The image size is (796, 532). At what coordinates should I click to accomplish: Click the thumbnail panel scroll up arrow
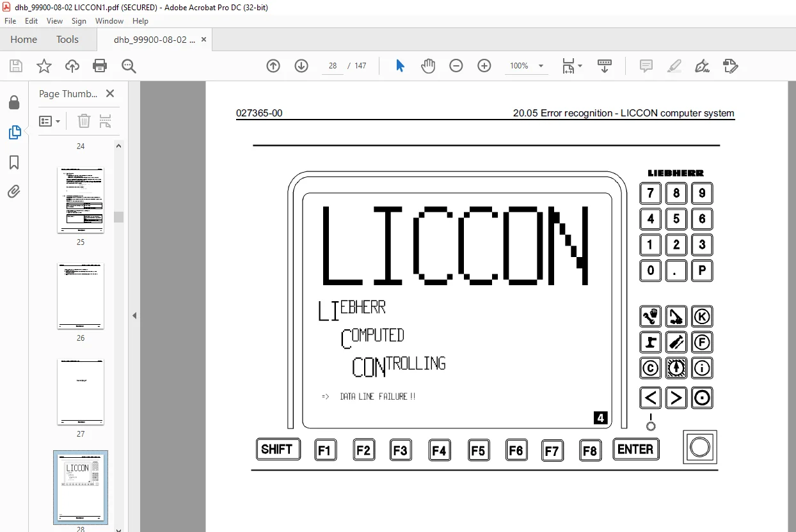pos(118,146)
